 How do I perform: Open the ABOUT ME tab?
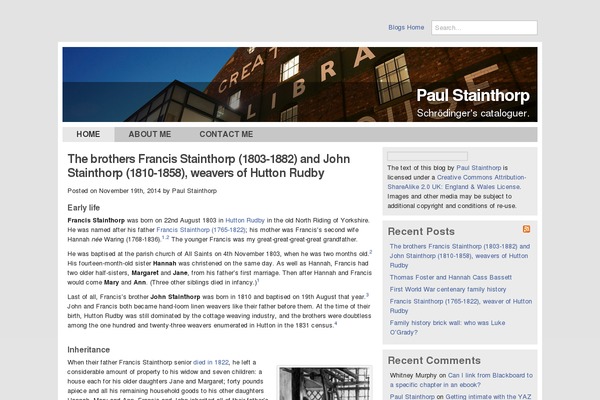(150, 134)
